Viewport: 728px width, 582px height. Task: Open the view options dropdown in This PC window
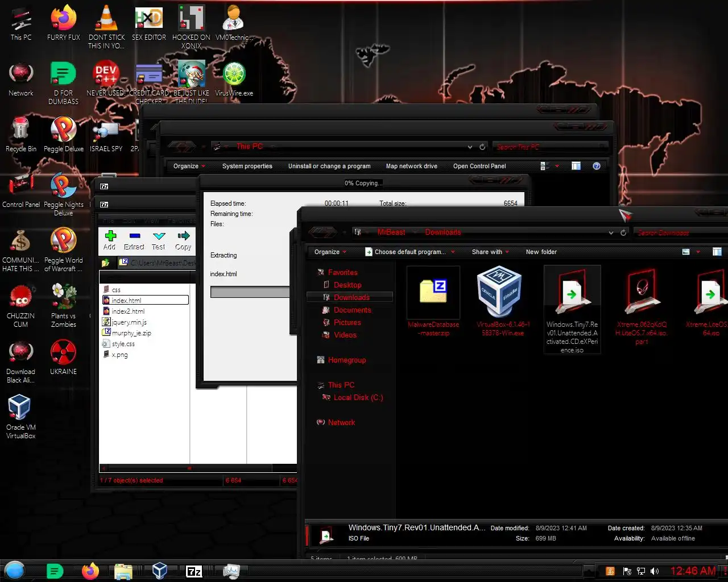(x=557, y=166)
